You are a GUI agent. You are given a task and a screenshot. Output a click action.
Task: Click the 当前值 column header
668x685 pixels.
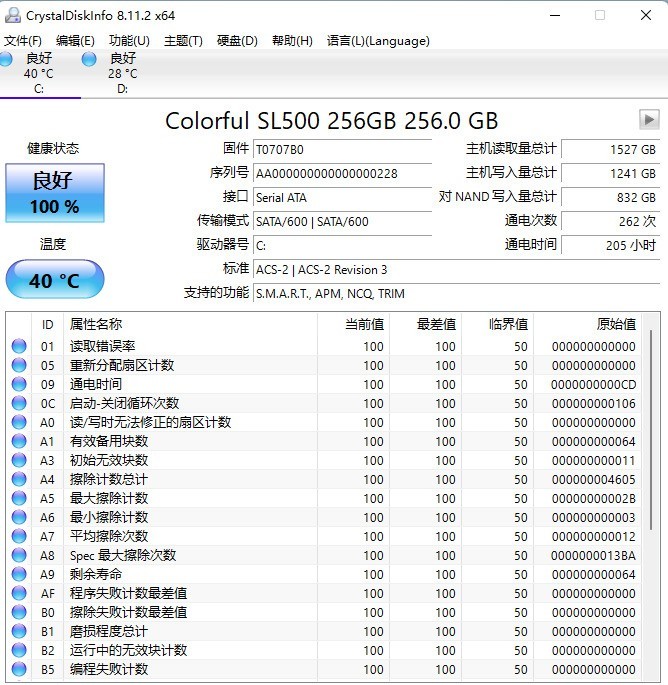[x=353, y=325]
